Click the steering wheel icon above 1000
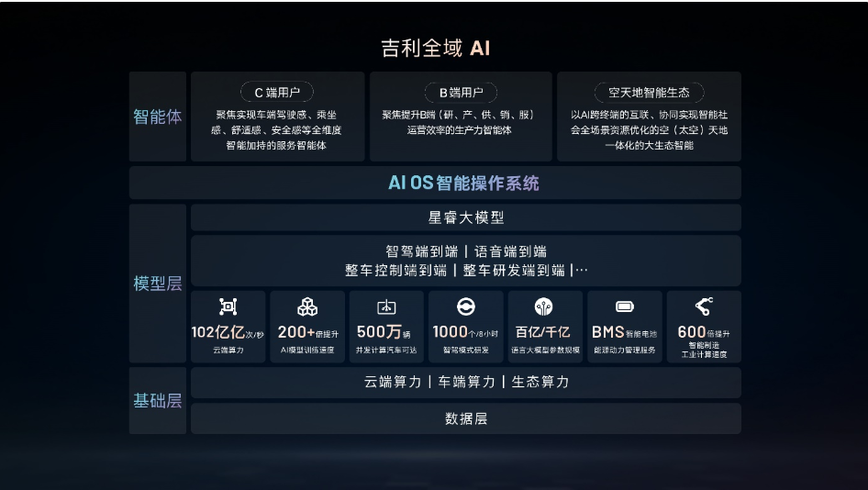Viewport: 868px width, 490px height. (x=465, y=306)
